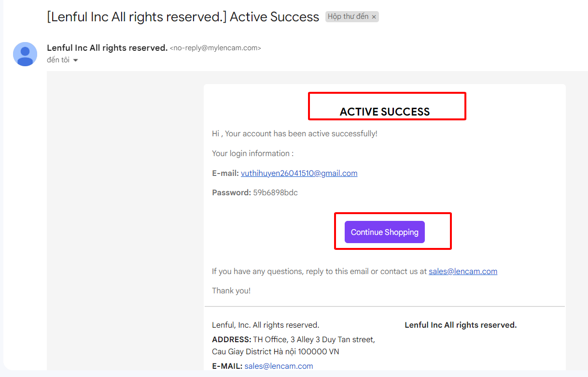Click the footer Lenful, Inc. All rights reserved text
This screenshot has width=588, height=377.
coord(266,325)
